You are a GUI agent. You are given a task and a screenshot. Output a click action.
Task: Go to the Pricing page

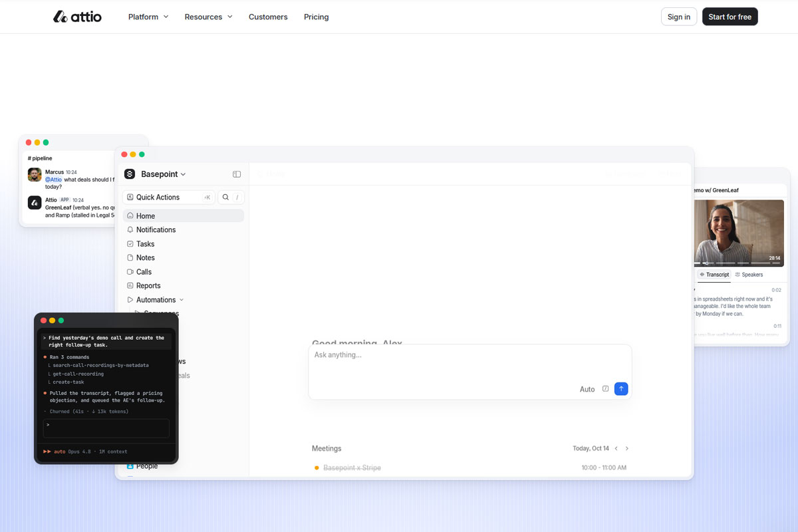[x=316, y=17]
